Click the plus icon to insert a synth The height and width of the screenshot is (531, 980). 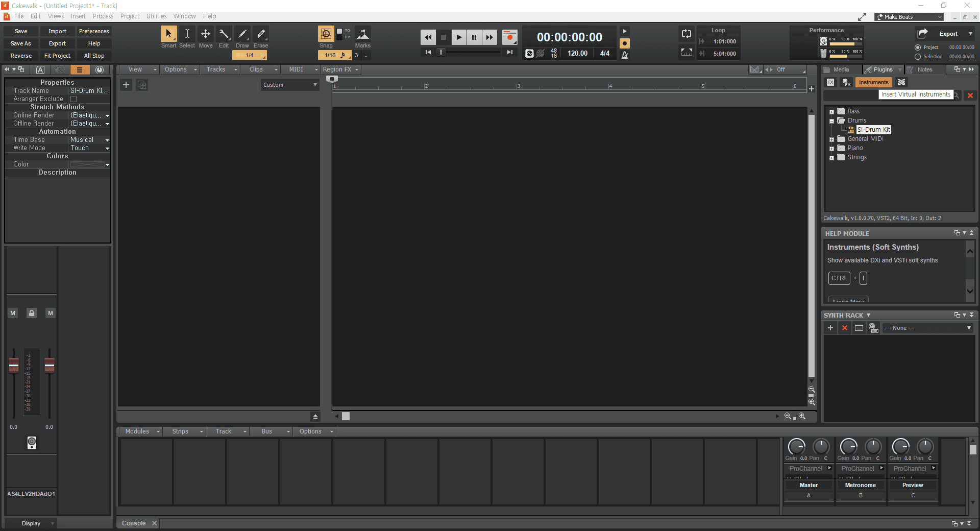[x=830, y=328]
